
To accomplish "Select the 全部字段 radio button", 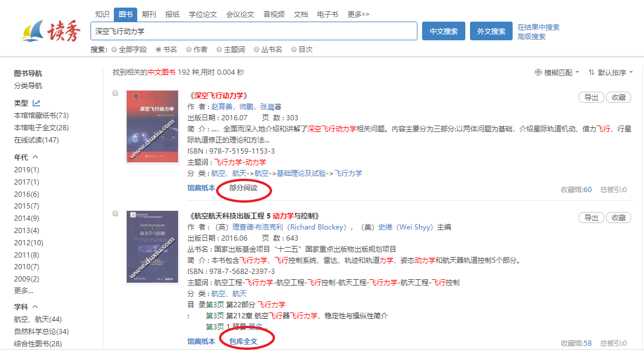I will pyautogui.click(x=114, y=50).
